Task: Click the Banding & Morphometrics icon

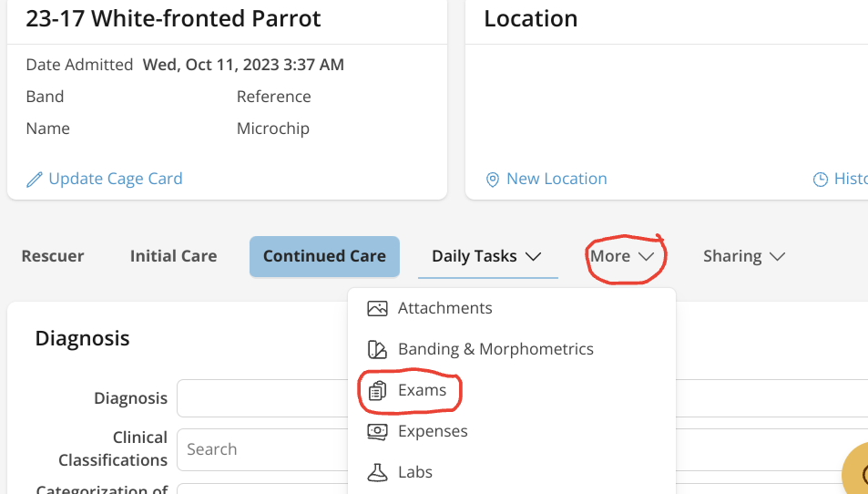Action: pyautogui.click(x=377, y=349)
